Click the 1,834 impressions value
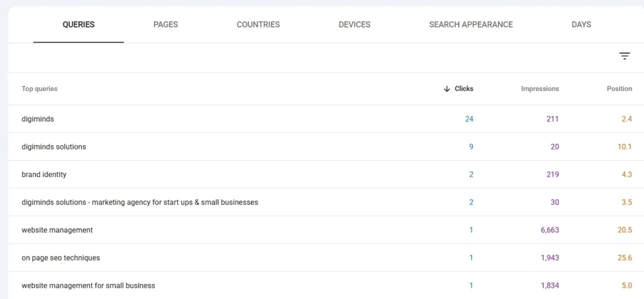644x299 pixels. point(550,285)
